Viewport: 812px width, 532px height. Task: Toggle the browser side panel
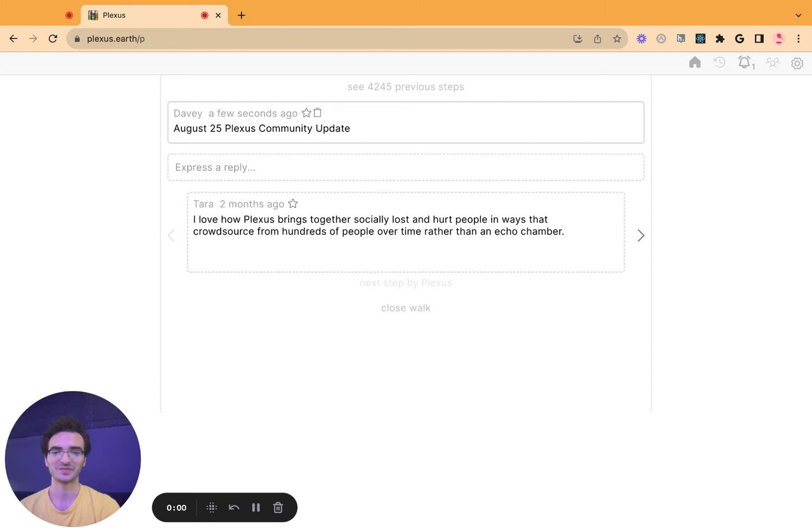[x=759, y=39]
